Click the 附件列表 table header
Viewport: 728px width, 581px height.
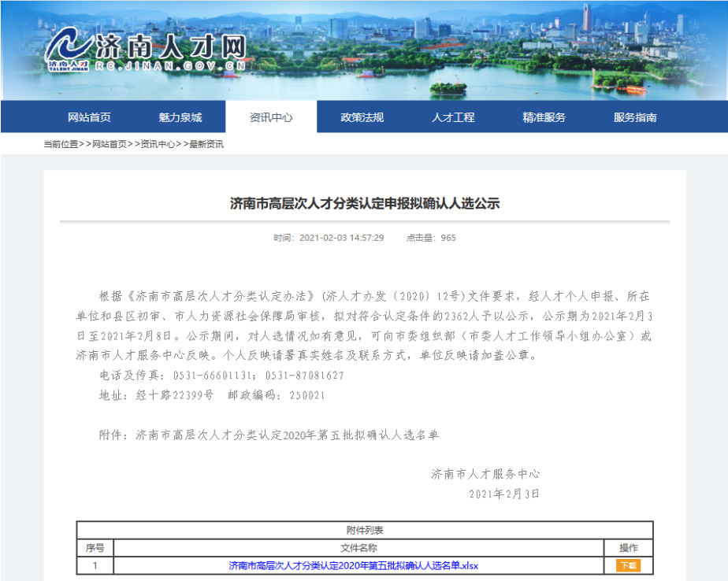coord(364,531)
